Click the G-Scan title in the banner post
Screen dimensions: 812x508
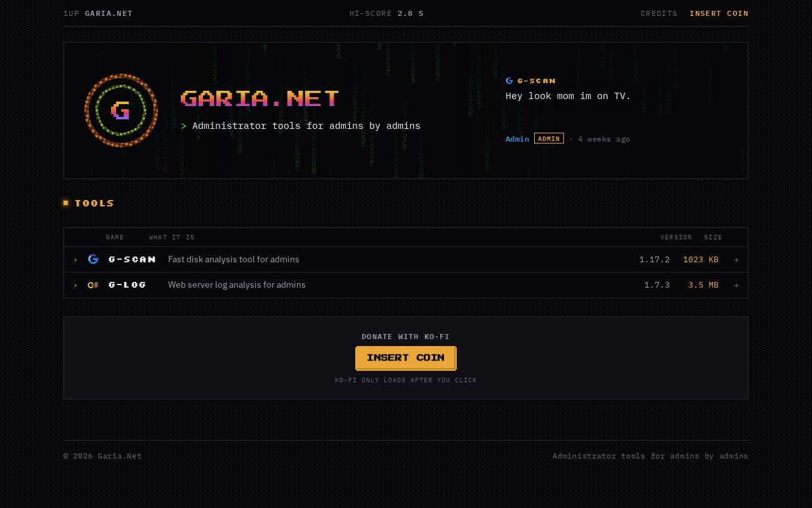(537, 81)
